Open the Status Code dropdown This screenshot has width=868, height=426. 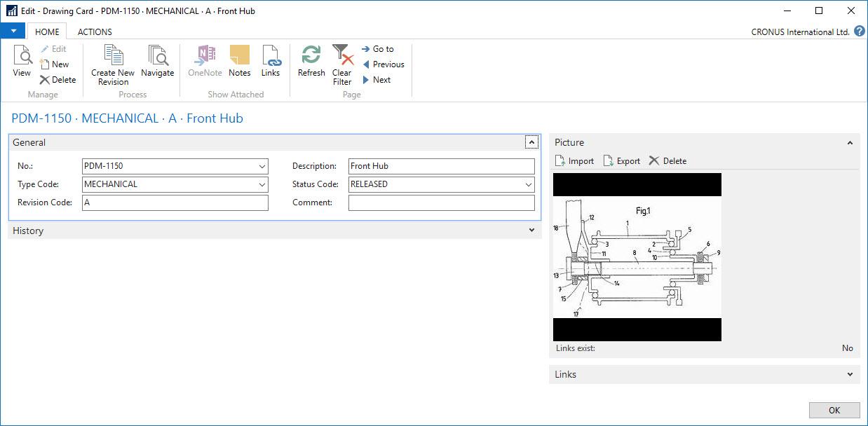coord(529,185)
